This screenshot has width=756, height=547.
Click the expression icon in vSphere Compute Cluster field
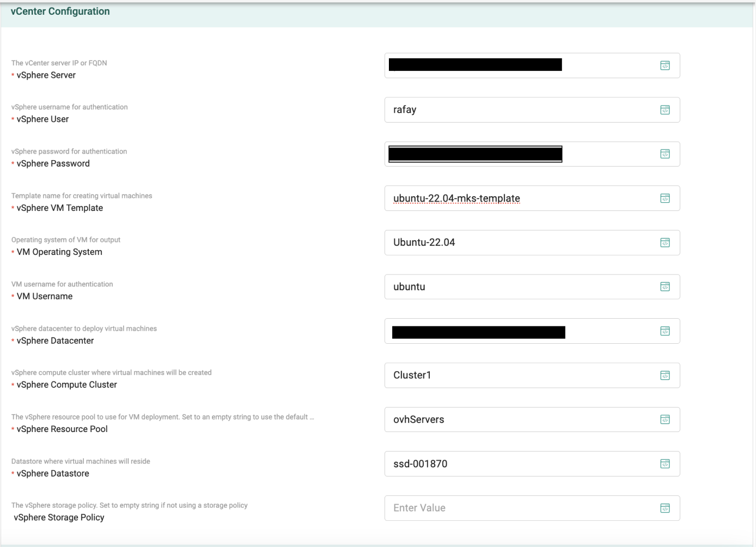coord(665,375)
